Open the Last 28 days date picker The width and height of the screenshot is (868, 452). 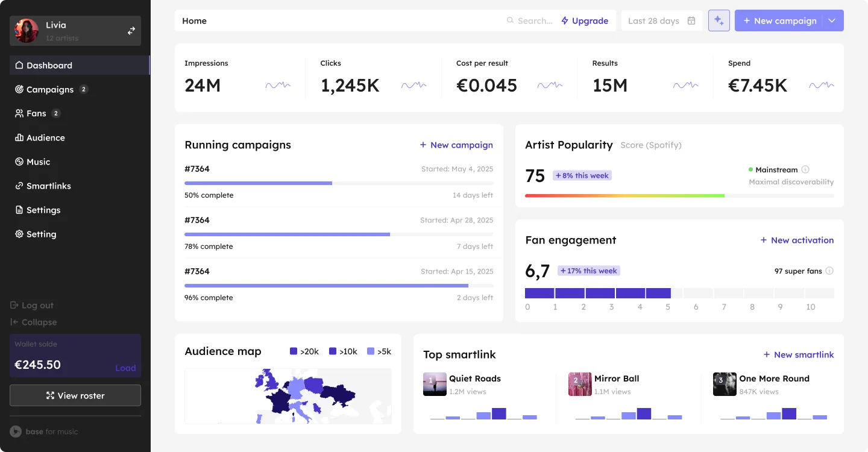click(x=662, y=20)
